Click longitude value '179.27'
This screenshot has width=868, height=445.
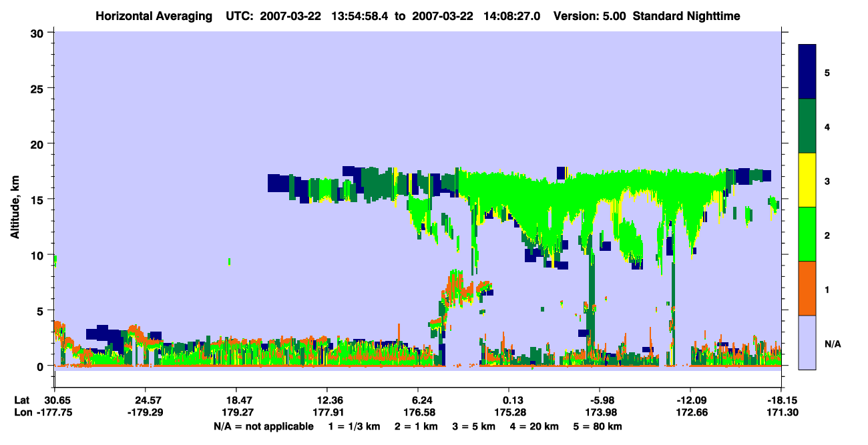click(x=236, y=413)
